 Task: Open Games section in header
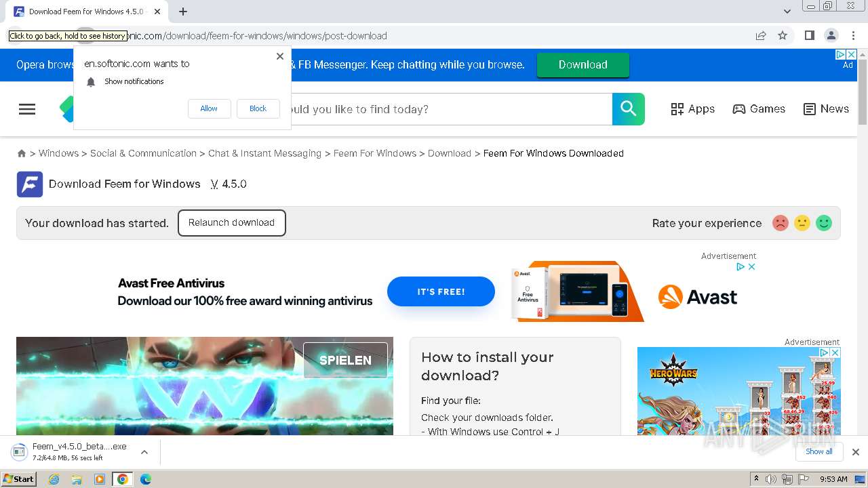click(759, 109)
